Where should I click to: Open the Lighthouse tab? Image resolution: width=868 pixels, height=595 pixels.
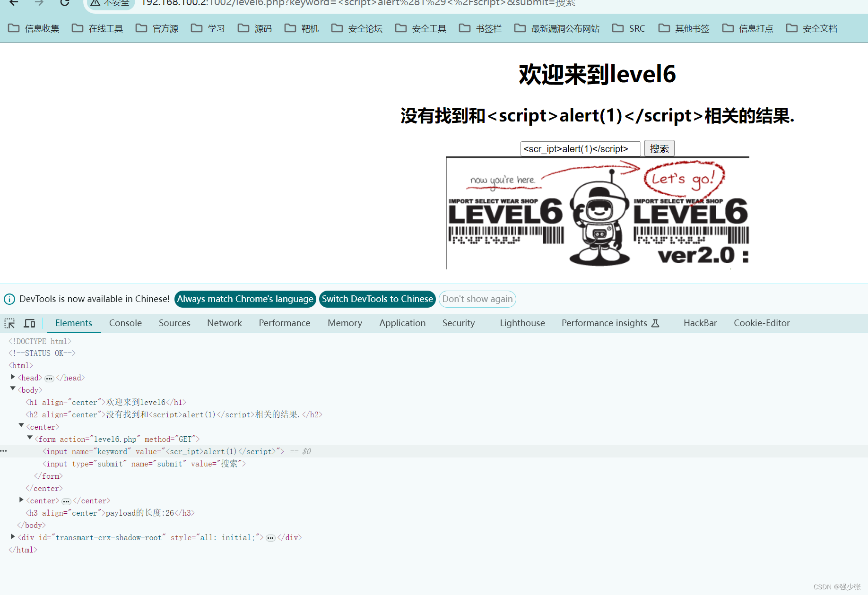[x=522, y=323]
